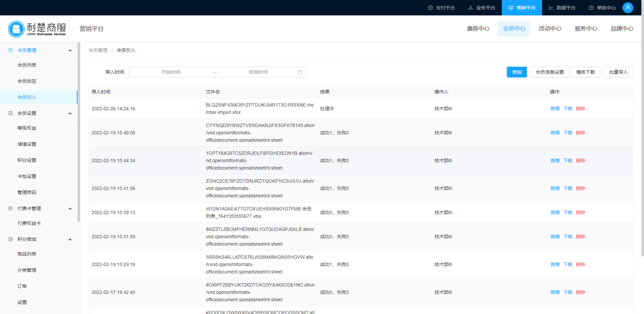644x314 pixels.
Task: Collapse the 会员管理 section chevron
Action: (70, 51)
